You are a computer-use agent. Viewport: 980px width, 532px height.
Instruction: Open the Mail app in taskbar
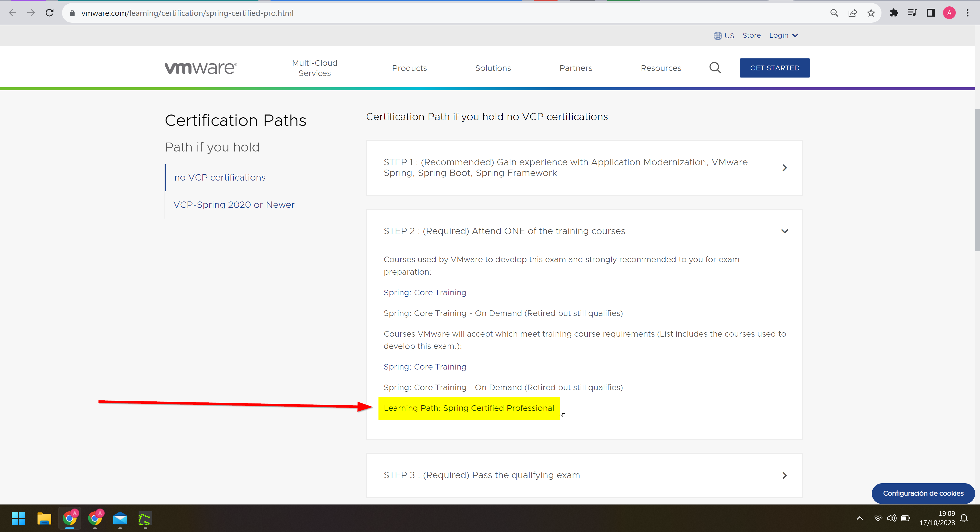point(120,518)
